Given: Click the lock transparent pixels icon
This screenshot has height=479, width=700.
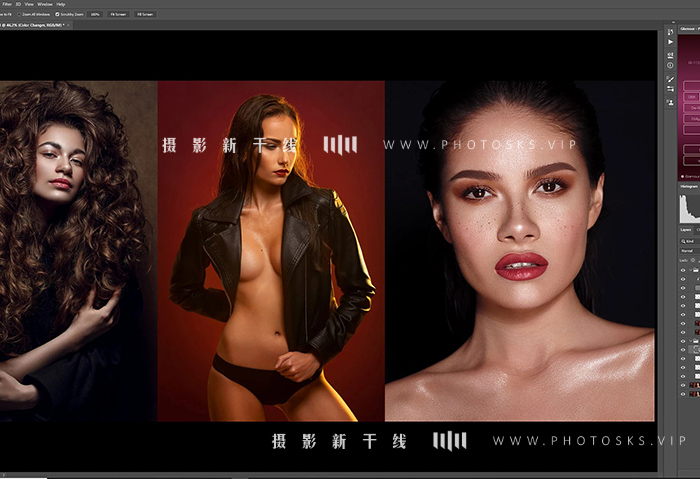Looking at the screenshot, I should 693,260.
